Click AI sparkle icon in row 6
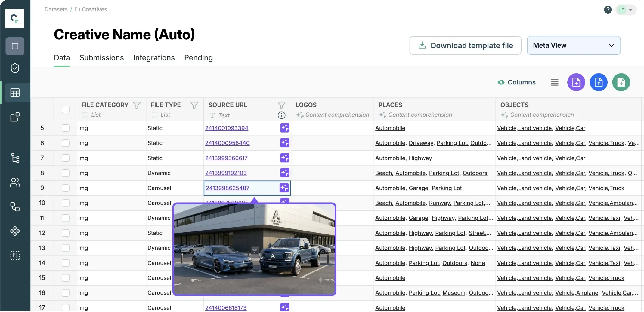The image size is (644, 312). click(x=285, y=143)
